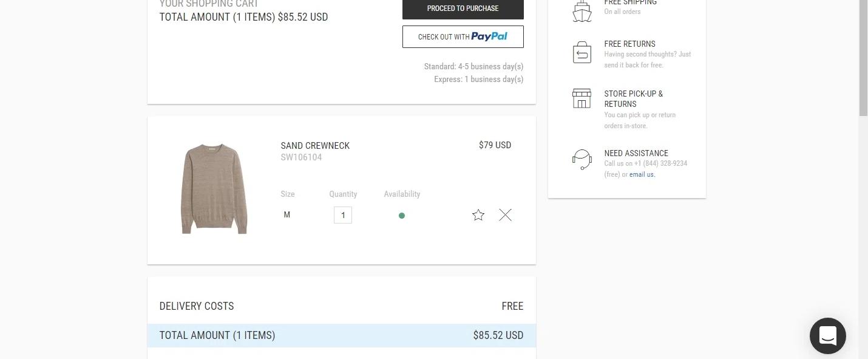Click the assistance headset icon

tap(581, 160)
